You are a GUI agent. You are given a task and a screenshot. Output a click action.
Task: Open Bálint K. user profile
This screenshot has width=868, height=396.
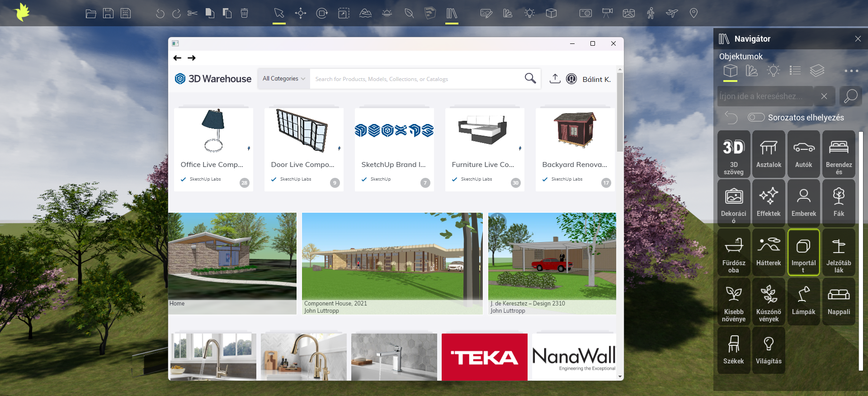click(x=589, y=79)
